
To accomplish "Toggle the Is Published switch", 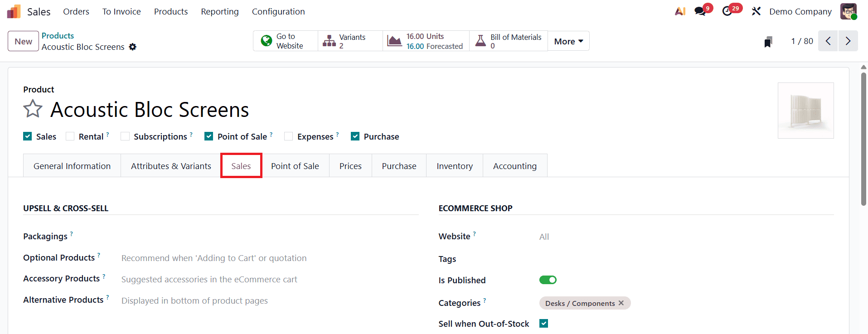I will (x=548, y=280).
